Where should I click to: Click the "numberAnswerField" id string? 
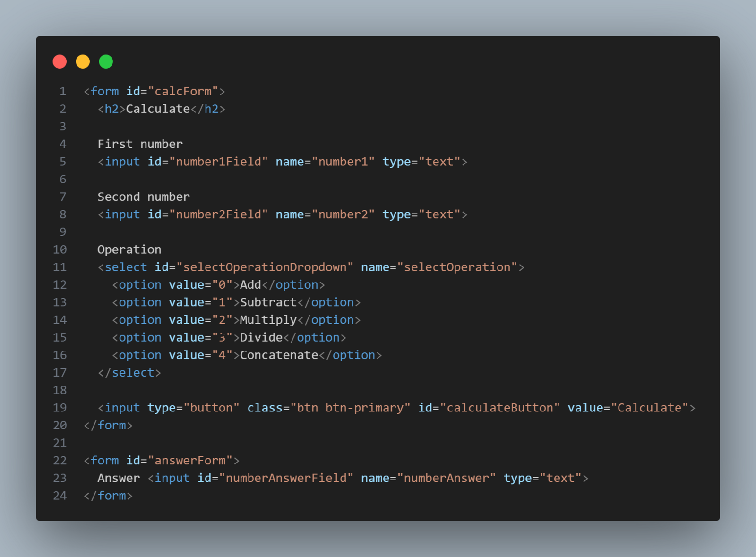tap(286, 478)
